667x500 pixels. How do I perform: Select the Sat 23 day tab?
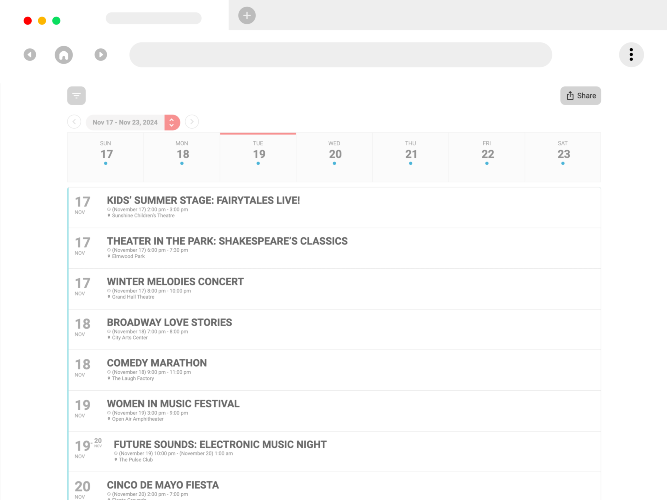[x=563, y=157]
